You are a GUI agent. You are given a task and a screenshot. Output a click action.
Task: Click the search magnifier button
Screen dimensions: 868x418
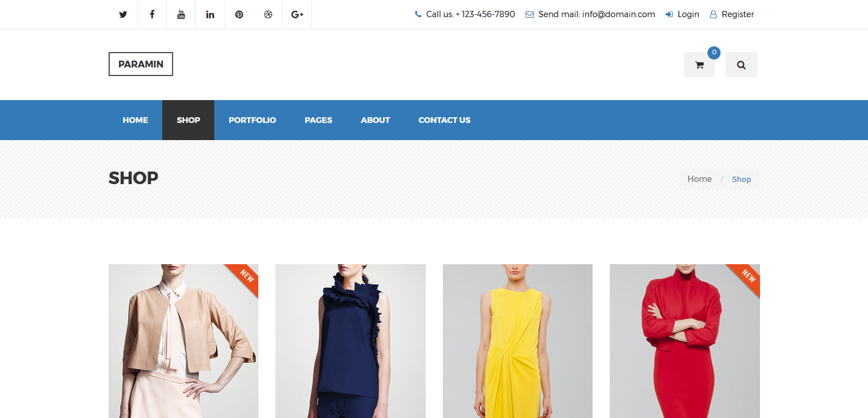[741, 65]
